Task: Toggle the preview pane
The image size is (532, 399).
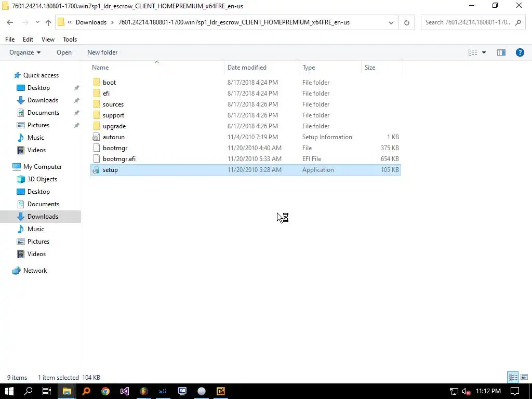Action: pos(501,52)
